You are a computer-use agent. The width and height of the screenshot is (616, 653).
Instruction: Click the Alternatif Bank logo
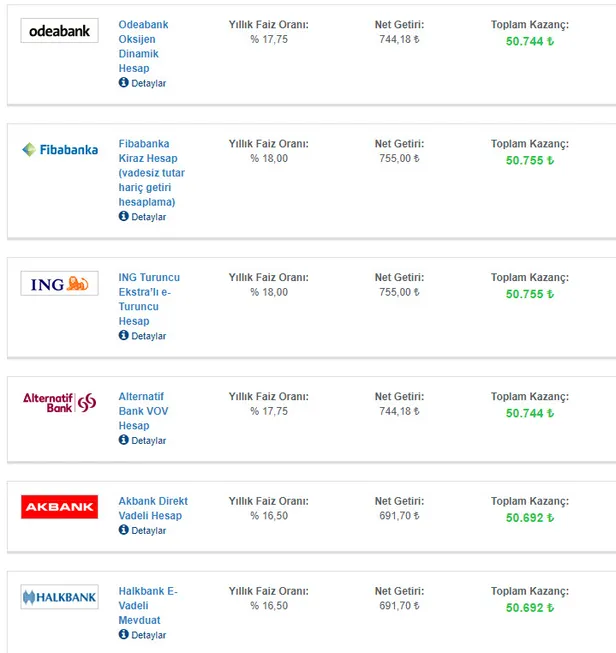60,402
